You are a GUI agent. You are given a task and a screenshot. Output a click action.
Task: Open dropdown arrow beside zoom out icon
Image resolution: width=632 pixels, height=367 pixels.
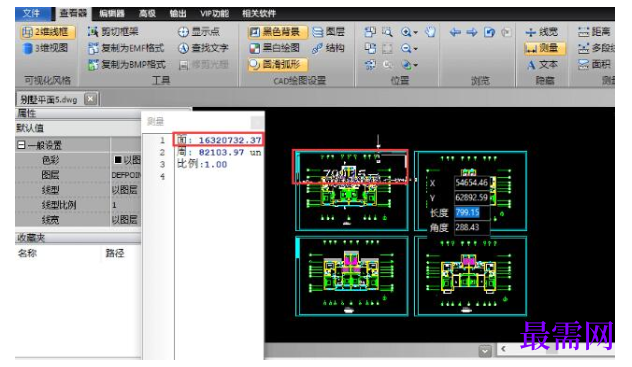(x=416, y=49)
